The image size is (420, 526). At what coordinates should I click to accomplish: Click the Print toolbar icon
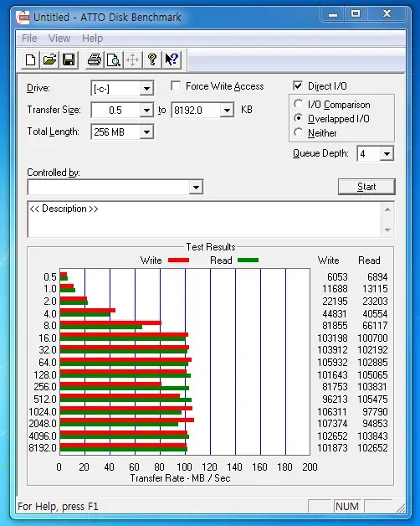pyautogui.click(x=95, y=60)
